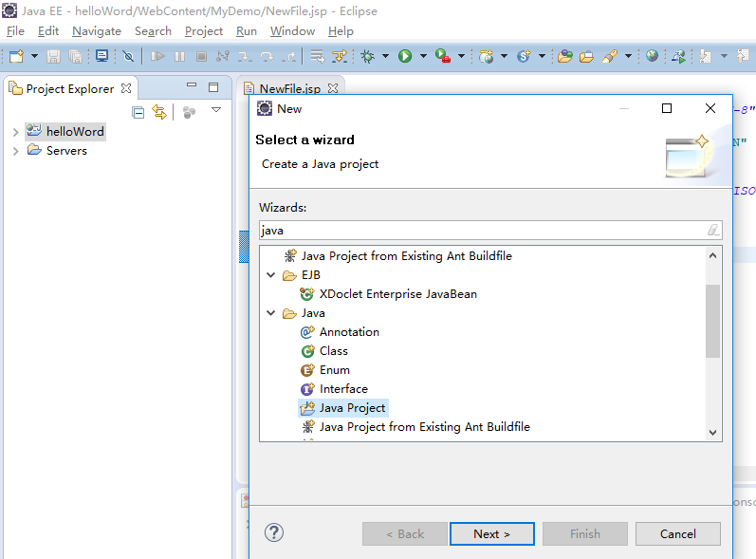
Task: Expand the helloWord project node
Action: coord(15,132)
